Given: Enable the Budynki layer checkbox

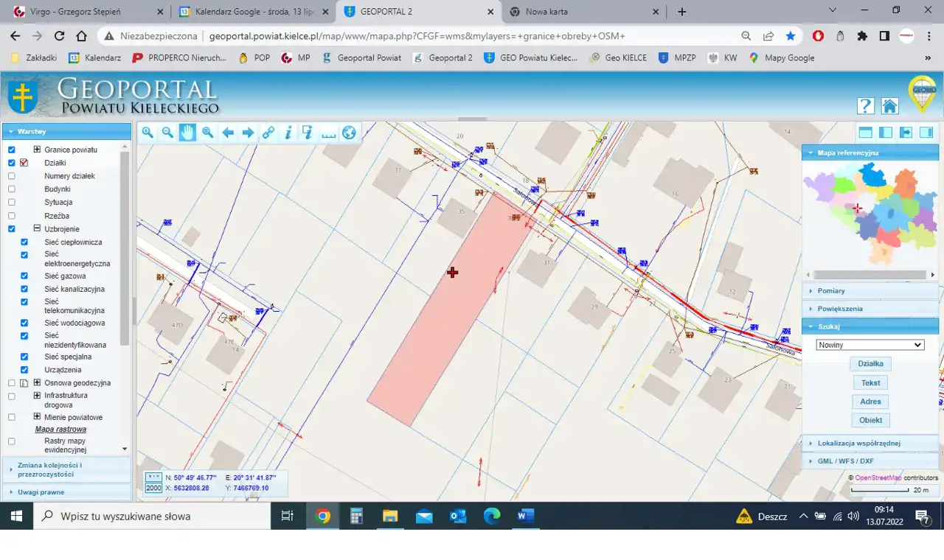Looking at the screenshot, I should tap(12, 189).
